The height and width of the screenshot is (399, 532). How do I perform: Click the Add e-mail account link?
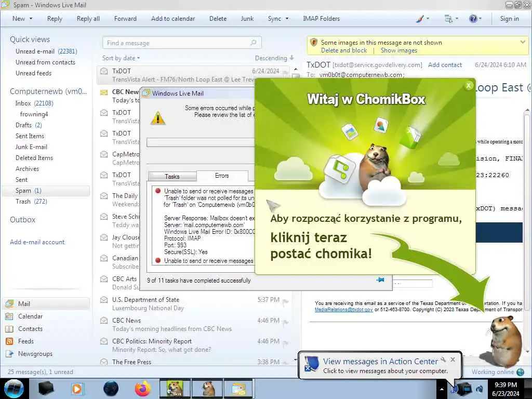pyautogui.click(x=37, y=242)
